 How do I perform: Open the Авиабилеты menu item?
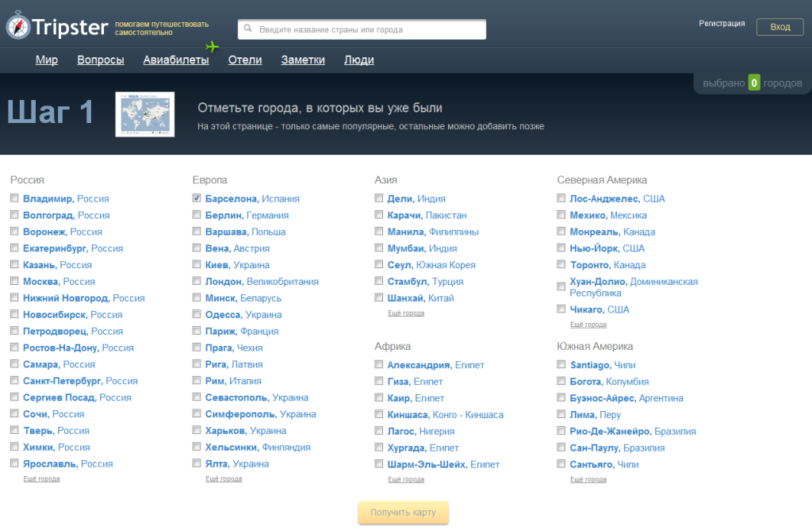[176, 60]
